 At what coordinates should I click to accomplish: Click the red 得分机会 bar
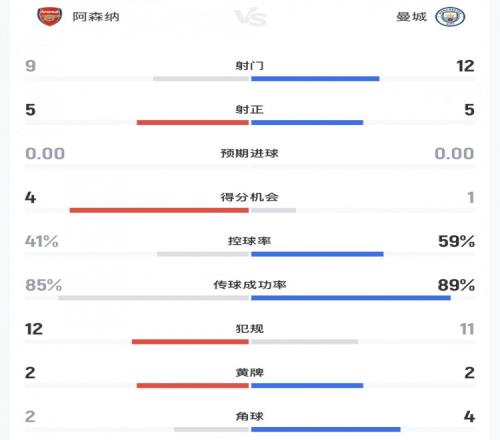click(159, 210)
